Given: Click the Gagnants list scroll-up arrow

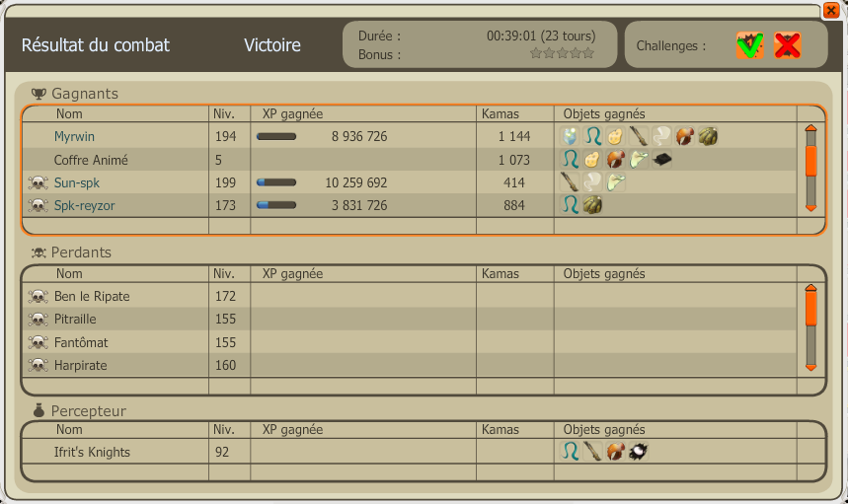Looking at the screenshot, I should click(x=810, y=128).
